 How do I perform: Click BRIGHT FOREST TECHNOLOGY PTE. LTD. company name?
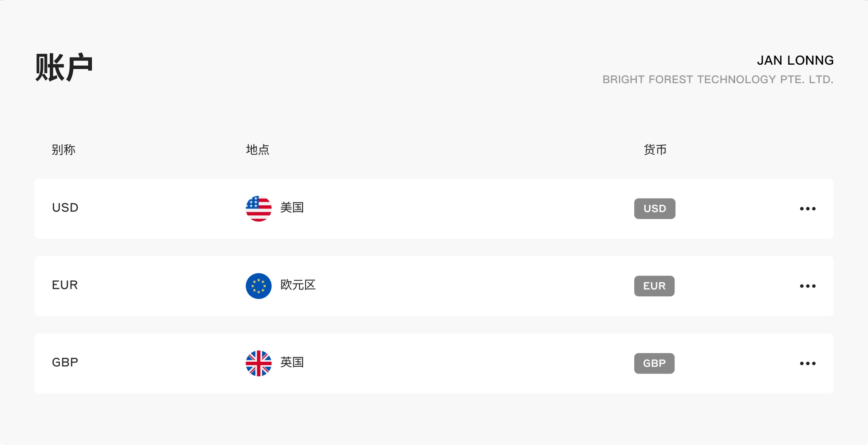(718, 80)
